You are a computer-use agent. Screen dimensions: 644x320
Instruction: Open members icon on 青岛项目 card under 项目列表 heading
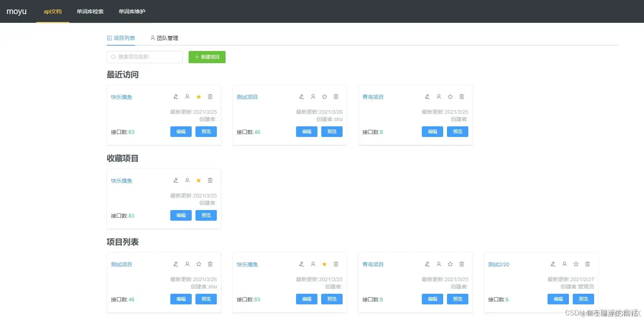pos(439,264)
